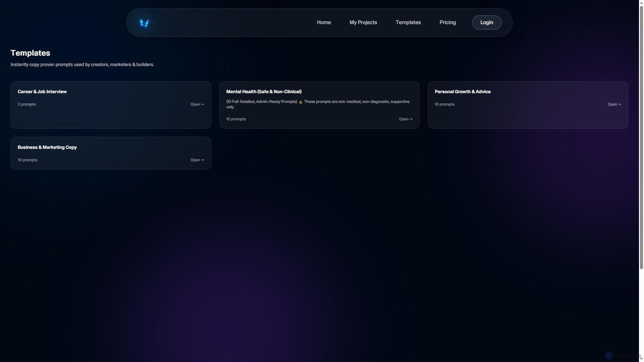Open the Pricing page link

pyautogui.click(x=448, y=23)
